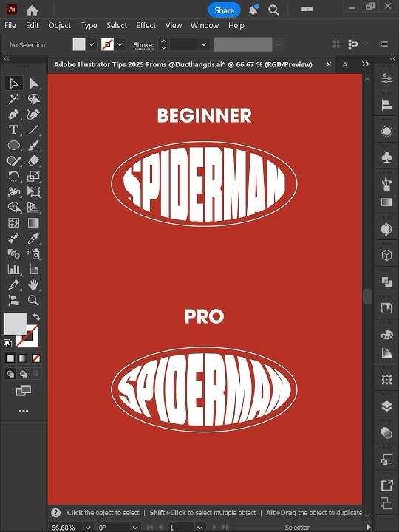Choose the Shaper tool
This screenshot has height=532, width=399.
click(x=13, y=161)
